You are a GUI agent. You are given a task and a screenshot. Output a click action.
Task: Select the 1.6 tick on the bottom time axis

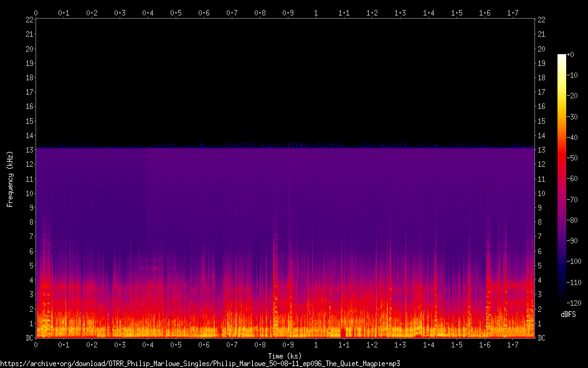tap(485, 345)
